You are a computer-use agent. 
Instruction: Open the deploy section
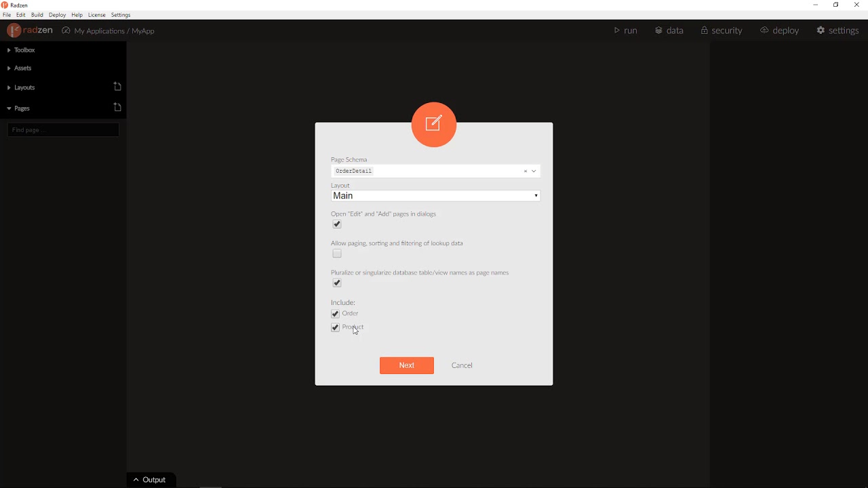pyautogui.click(x=780, y=30)
